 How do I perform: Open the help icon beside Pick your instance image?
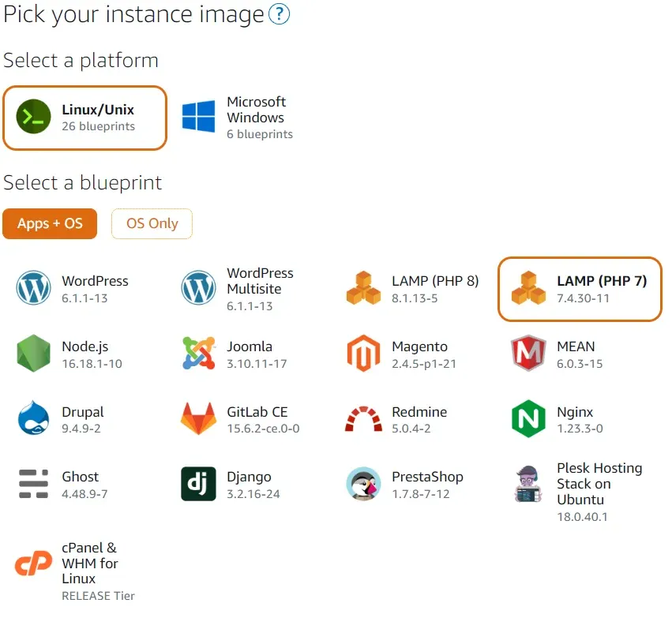click(x=279, y=14)
